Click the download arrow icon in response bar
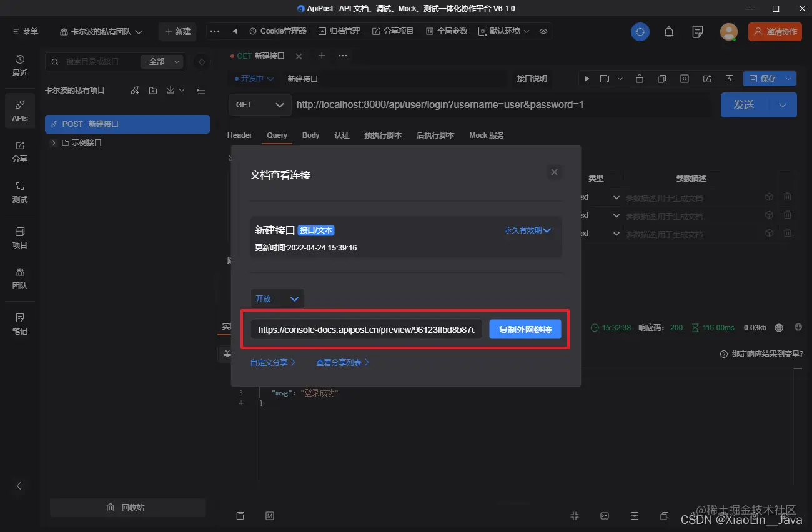Viewport: 812px width, 532px height. (798, 327)
